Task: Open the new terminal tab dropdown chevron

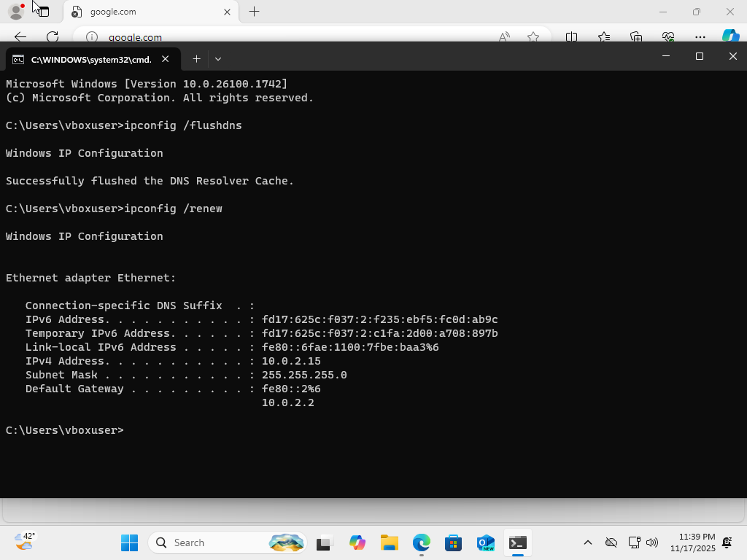Action: [x=217, y=58]
